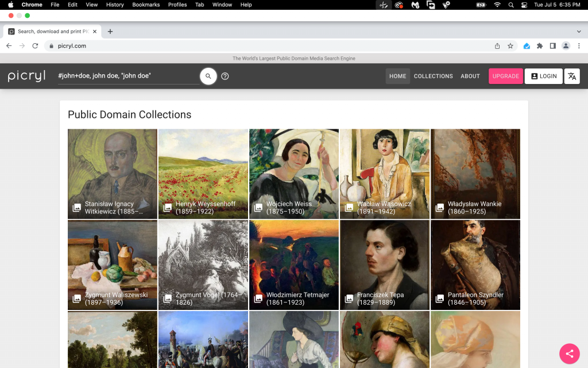Open the View menu
This screenshot has height=368, width=588.
(x=91, y=5)
